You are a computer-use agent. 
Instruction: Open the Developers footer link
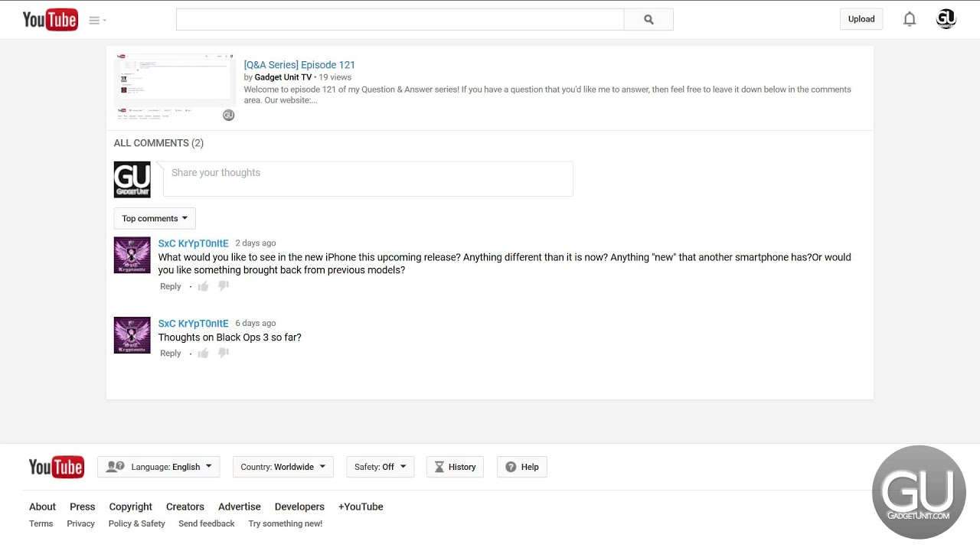tap(299, 507)
